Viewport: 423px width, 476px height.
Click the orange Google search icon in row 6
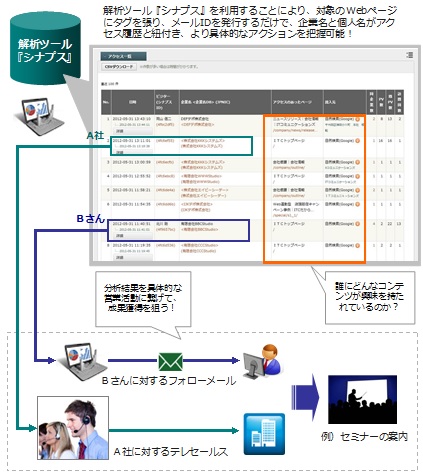[x=358, y=204]
